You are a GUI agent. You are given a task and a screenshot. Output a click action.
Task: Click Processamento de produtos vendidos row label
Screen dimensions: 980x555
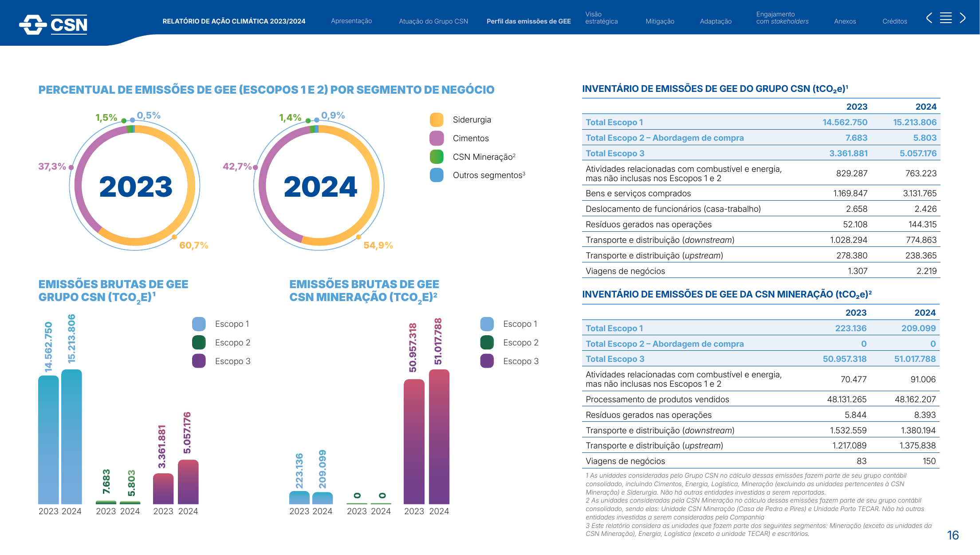[657, 400]
